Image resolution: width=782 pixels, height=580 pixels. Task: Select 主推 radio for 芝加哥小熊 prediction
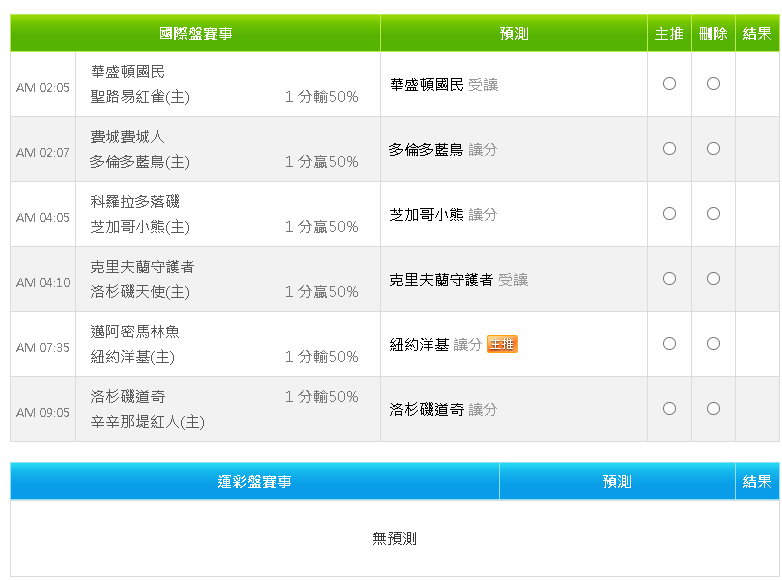click(x=669, y=213)
